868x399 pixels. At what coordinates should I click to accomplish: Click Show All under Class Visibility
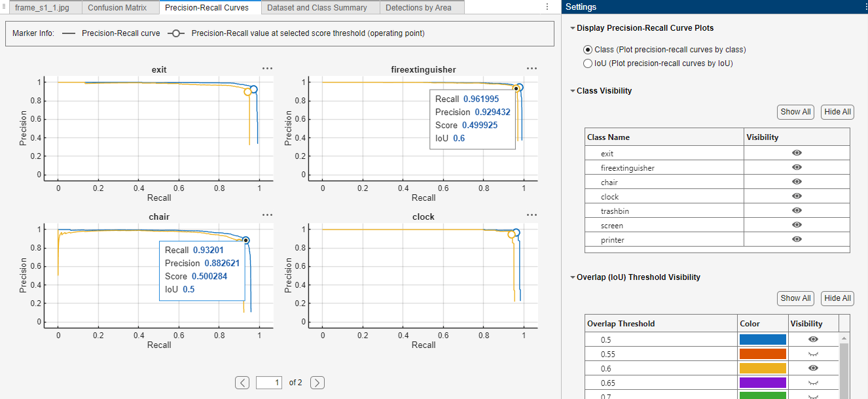(x=795, y=112)
